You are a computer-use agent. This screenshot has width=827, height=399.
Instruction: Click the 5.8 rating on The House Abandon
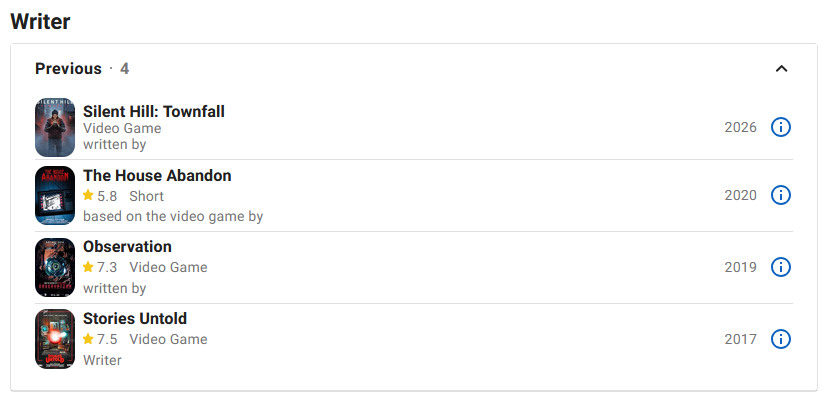pos(100,196)
